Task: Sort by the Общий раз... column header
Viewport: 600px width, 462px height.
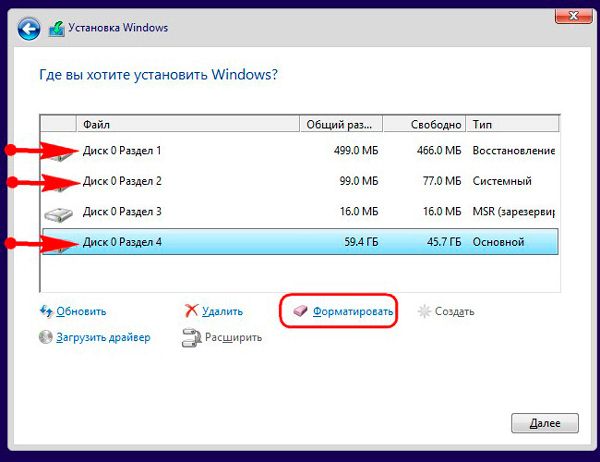Action: [341, 124]
